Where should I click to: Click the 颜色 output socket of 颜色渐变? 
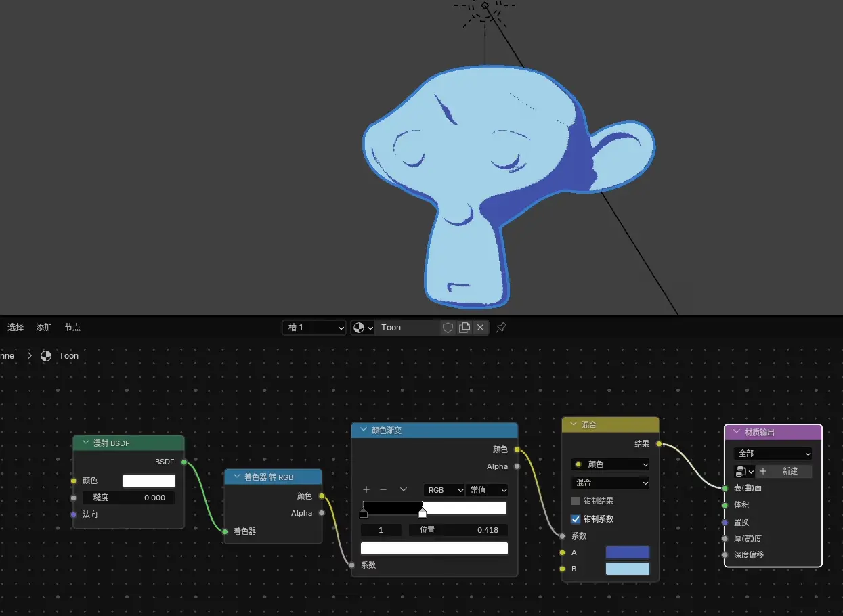coord(517,449)
